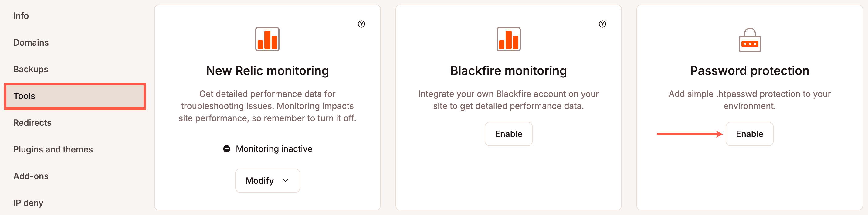Image resolution: width=868 pixels, height=215 pixels.
Task: Open the Add-ons section
Action: 31,176
